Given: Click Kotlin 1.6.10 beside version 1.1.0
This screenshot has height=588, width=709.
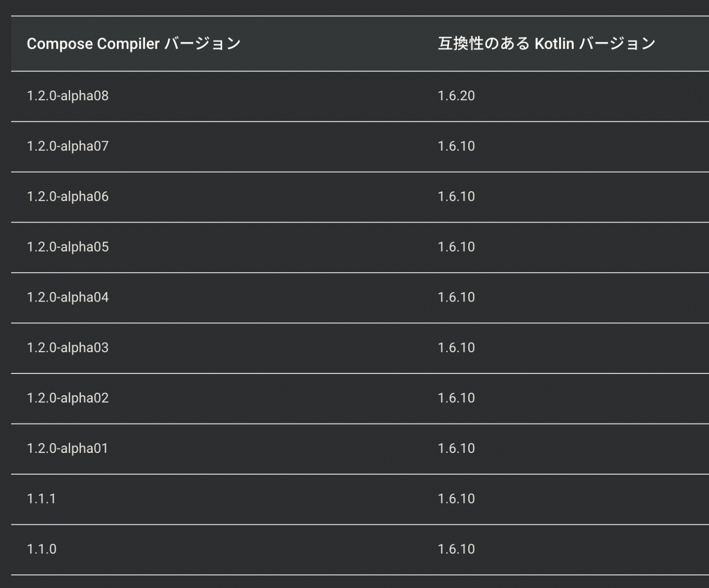Looking at the screenshot, I should point(456,549).
